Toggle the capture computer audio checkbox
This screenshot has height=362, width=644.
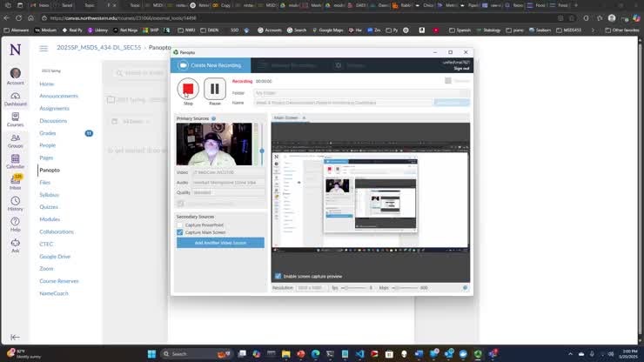181,204
